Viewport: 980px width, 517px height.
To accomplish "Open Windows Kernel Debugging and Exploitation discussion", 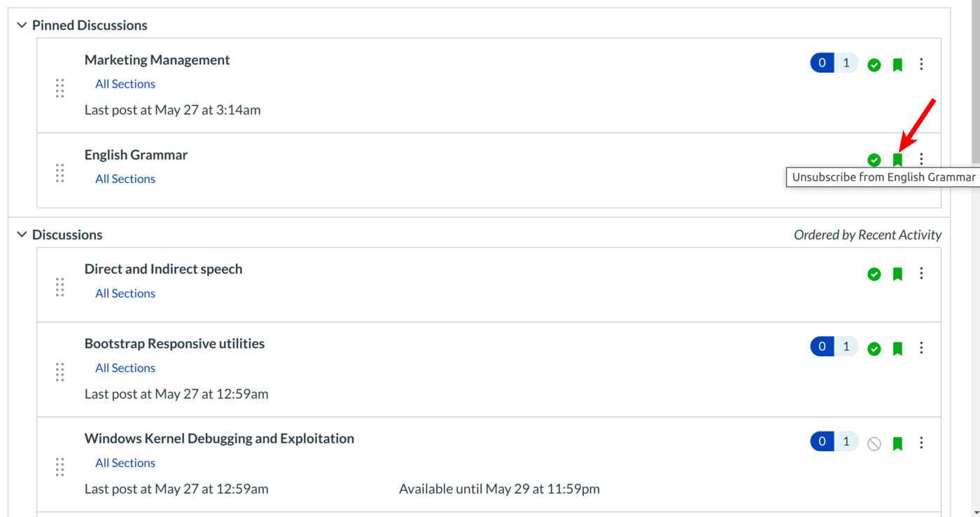I will pos(219,439).
